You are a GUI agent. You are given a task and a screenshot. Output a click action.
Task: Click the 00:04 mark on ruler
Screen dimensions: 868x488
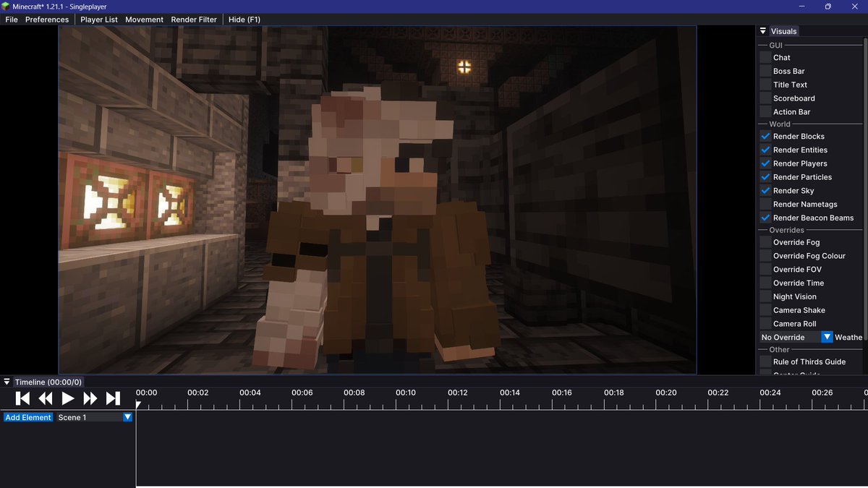click(x=250, y=393)
